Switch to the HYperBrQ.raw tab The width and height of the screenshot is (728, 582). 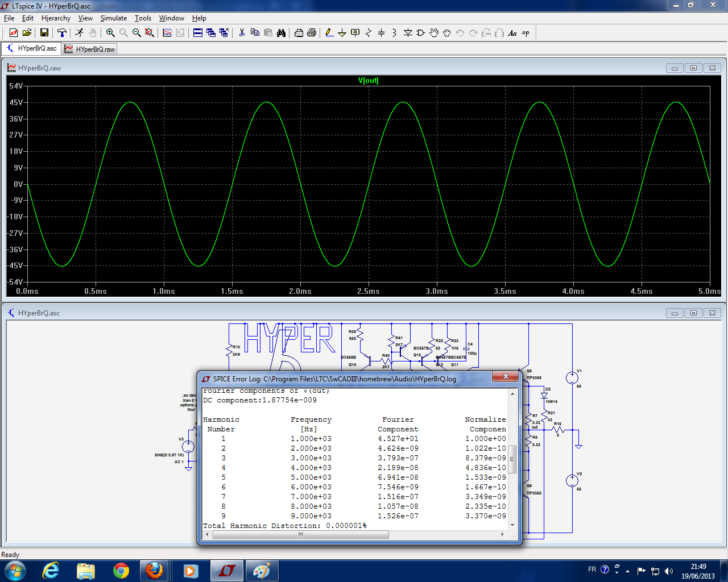pos(90,49)
